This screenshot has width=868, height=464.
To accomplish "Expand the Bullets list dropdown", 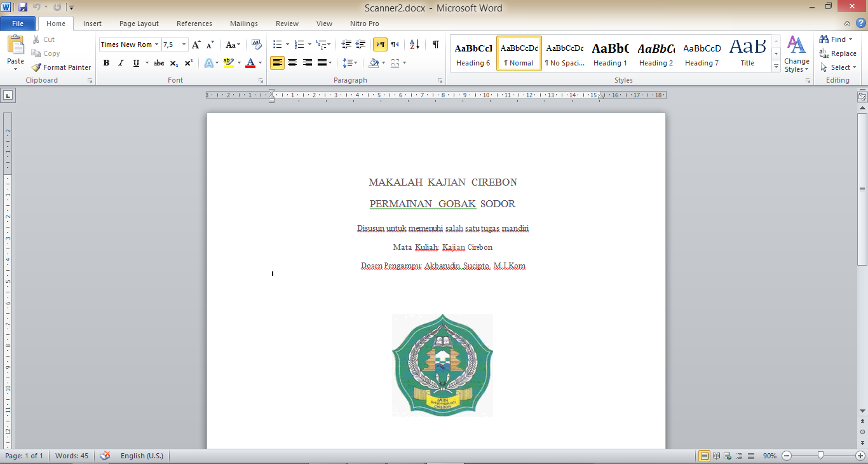I will [x=287, y=44].
